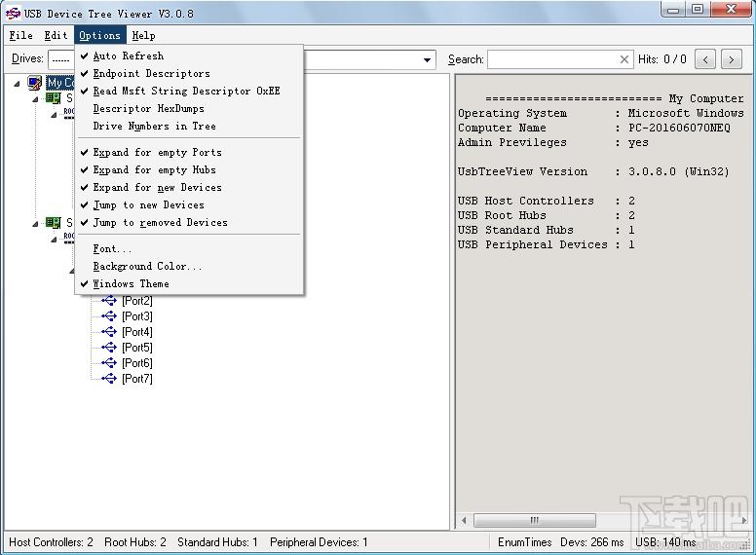
Task: Click into the Search input field
Action: [x=552, y=59]
